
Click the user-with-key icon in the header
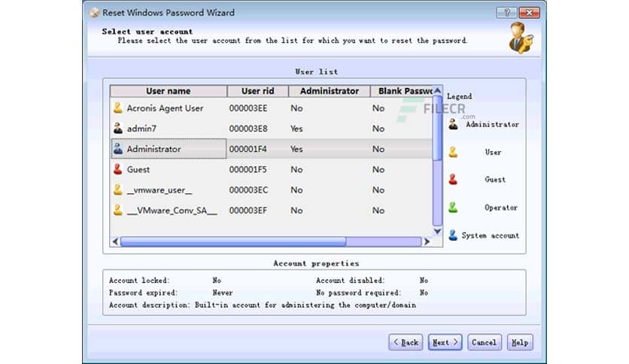[x=521, y=38]
